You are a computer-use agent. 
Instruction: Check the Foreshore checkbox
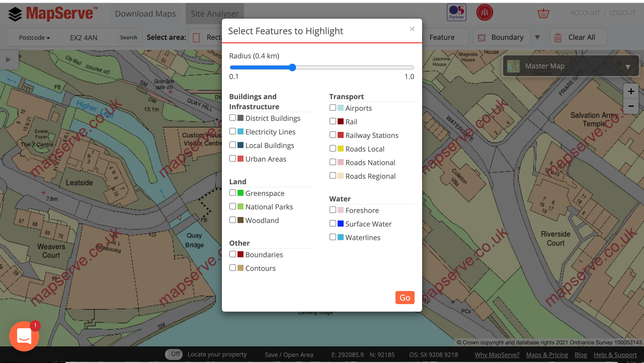coord(333,210)
